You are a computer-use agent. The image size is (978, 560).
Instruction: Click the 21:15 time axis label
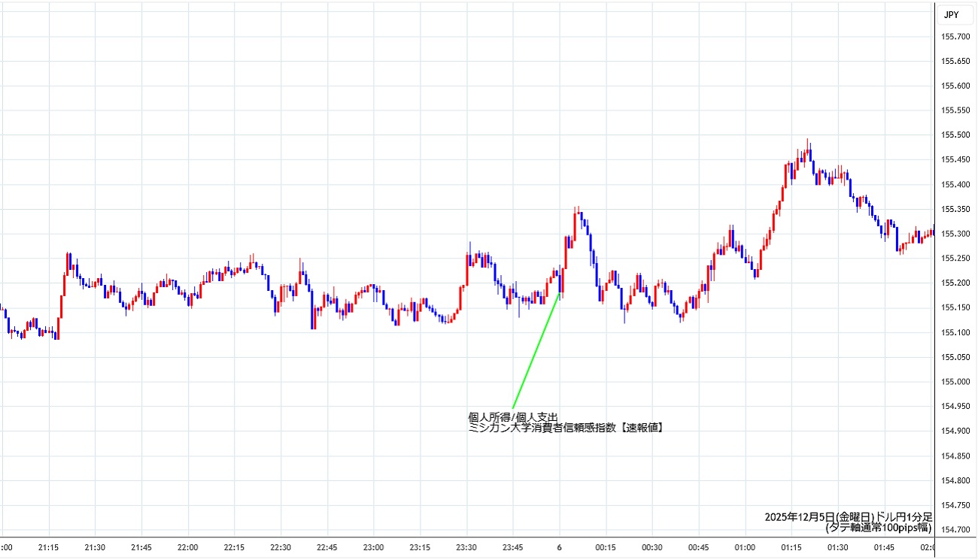(49, 547)
